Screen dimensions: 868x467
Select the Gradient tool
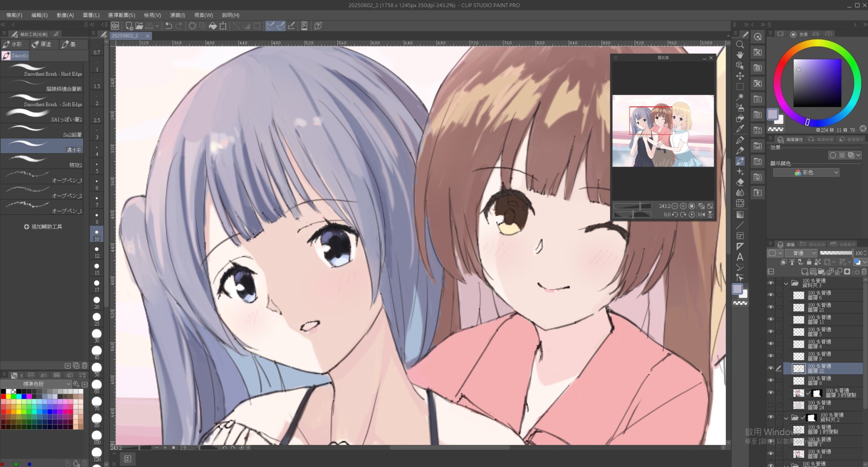(740, 215)
